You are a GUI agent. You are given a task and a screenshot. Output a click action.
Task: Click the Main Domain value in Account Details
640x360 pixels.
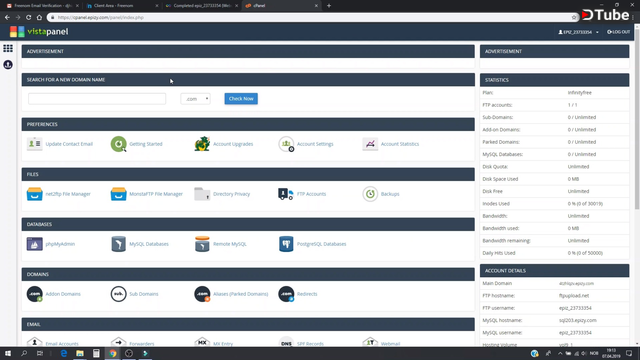tap(576, 283)
